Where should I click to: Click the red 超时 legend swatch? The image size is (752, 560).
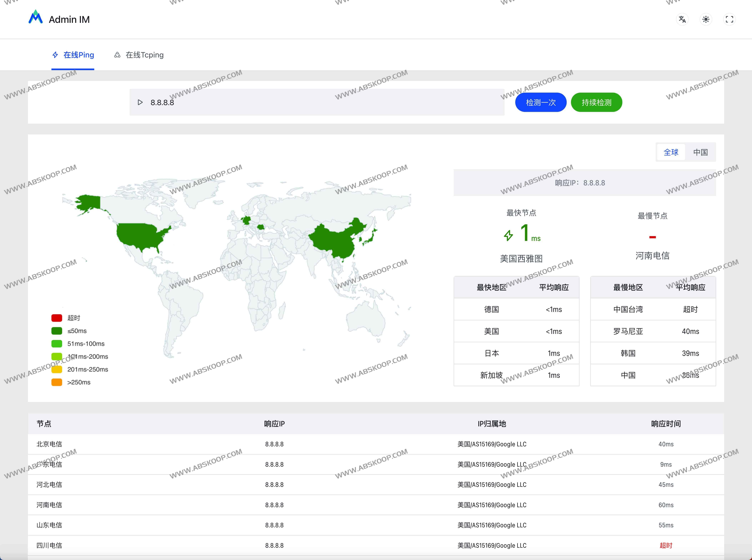pos(57,318)
